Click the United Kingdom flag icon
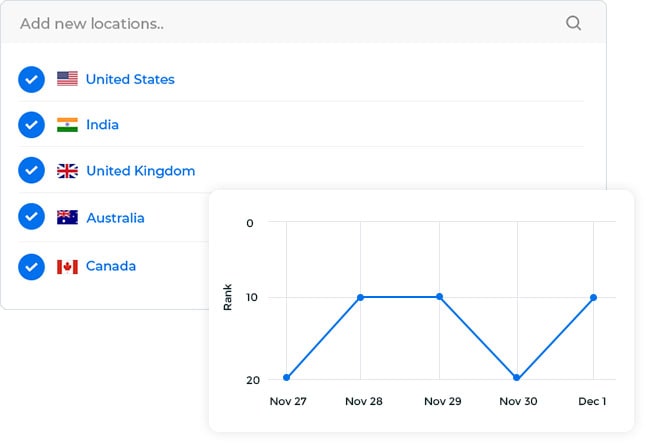Image resolution: width=646 pixels, height=444 pixels. click(x=67, y=171)
